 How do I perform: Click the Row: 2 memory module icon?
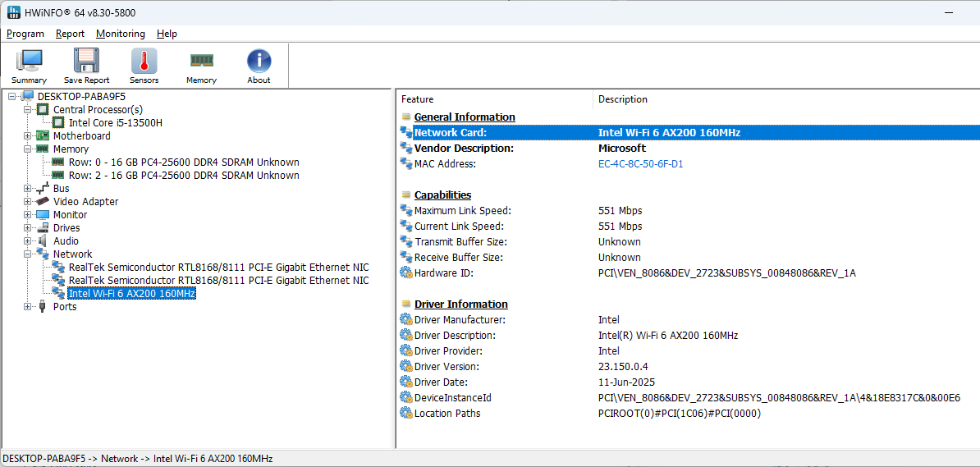[59, 175]
